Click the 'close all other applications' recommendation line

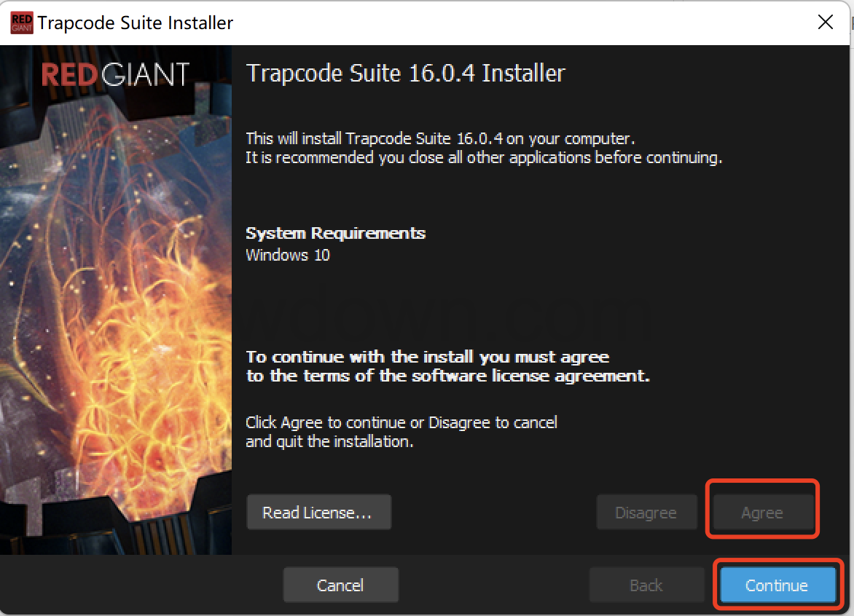[x=484, y=157]
